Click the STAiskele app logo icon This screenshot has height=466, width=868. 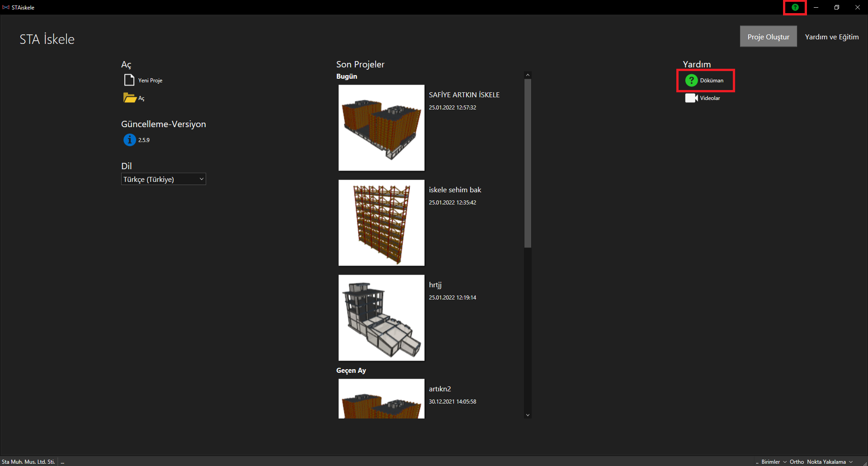coord(6,7)
